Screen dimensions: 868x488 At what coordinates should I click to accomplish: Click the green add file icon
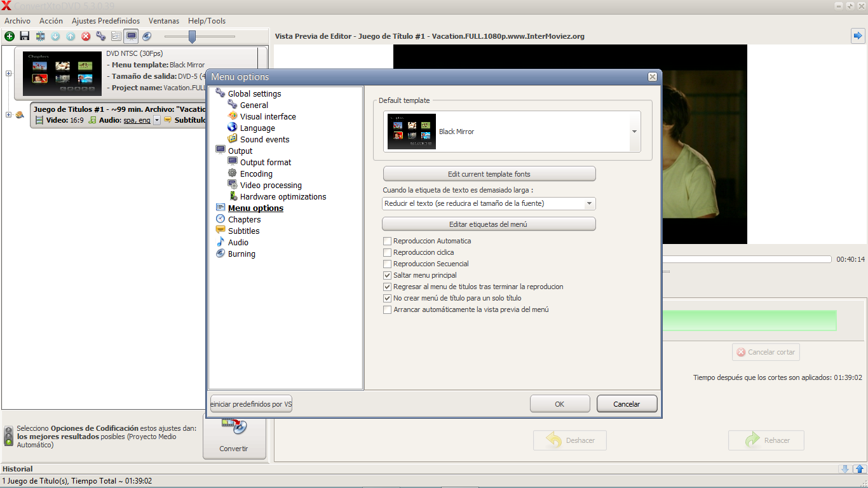[10, 36]
